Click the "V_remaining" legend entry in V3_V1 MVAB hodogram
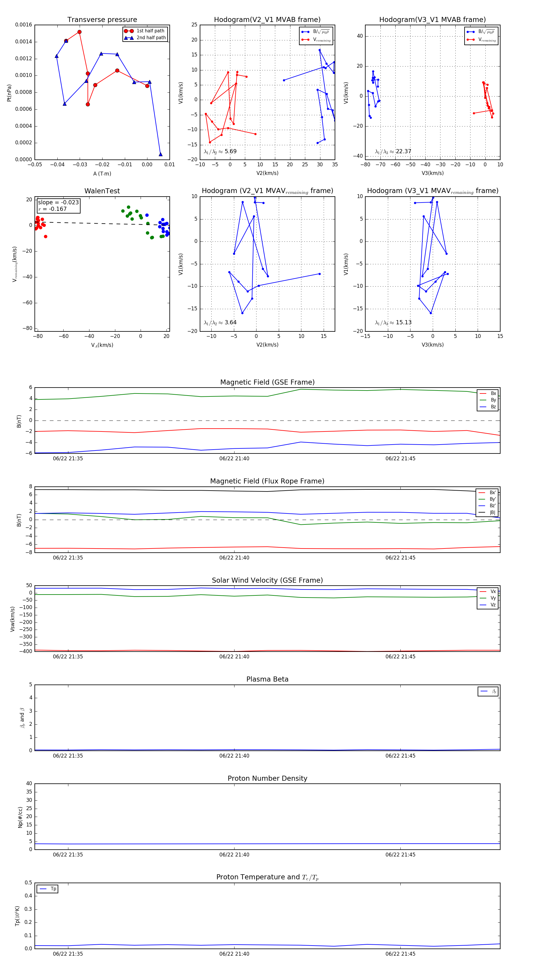 [x=481, y=39]
